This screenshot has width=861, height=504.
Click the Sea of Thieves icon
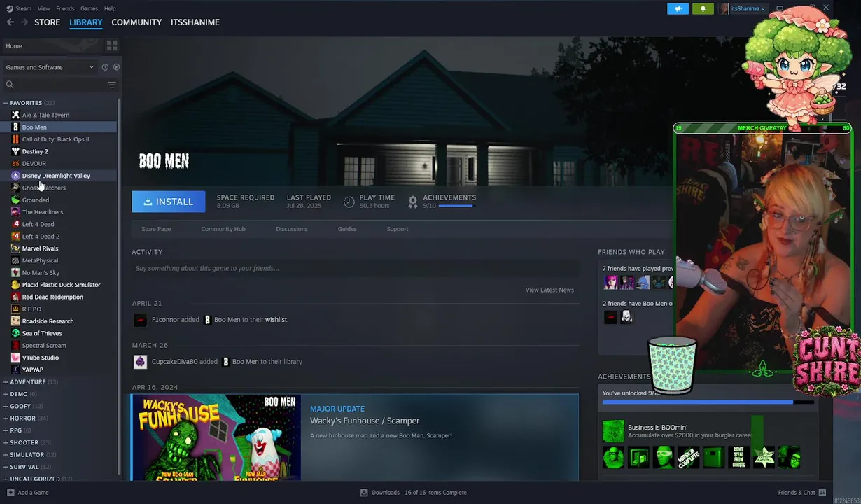[x=15, y=333]
